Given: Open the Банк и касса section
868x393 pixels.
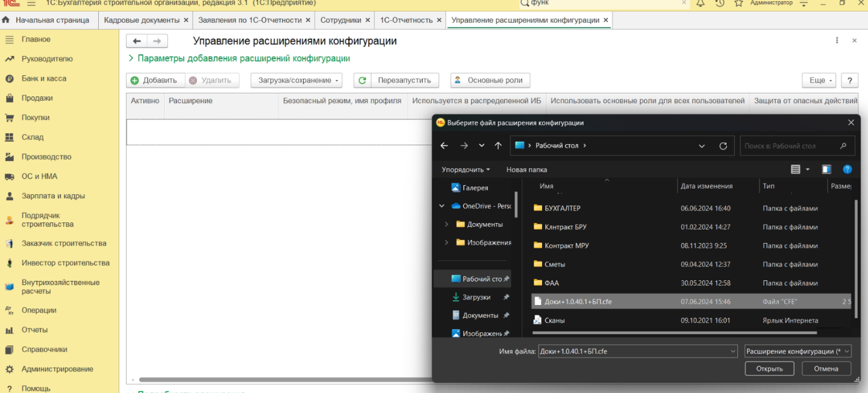Looking at the screenshot, I should click(44, 78).
